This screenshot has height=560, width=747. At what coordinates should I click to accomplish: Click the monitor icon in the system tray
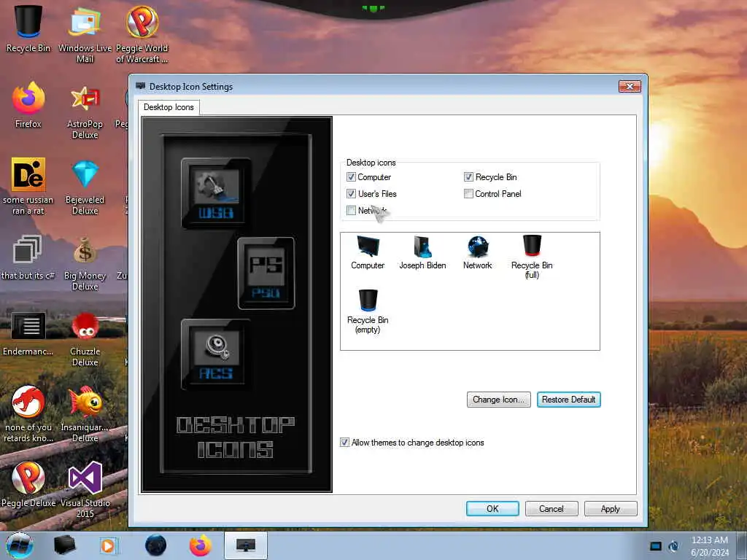(x=656, y=546)
